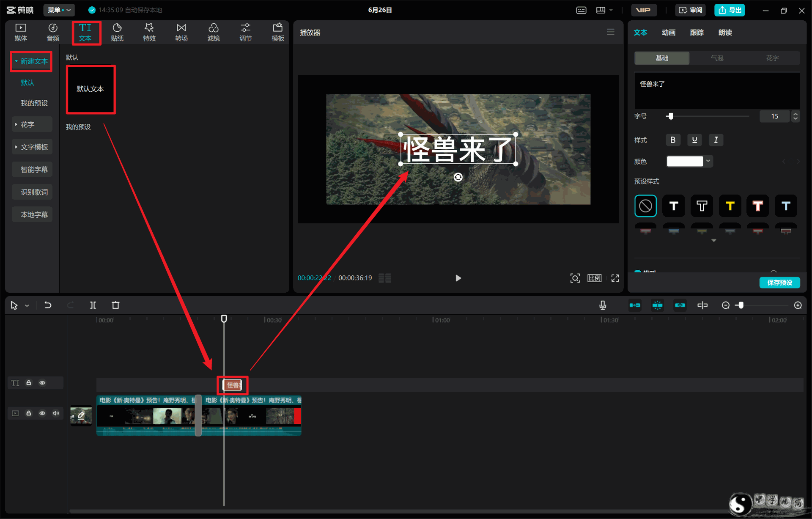Toggle text track visibility eye icon

42,383
